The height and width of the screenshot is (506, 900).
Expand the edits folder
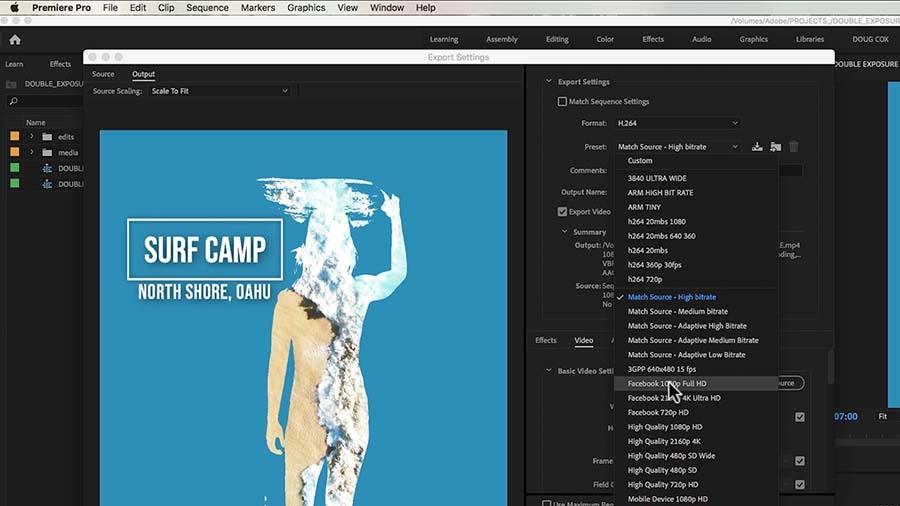[32, 137]
